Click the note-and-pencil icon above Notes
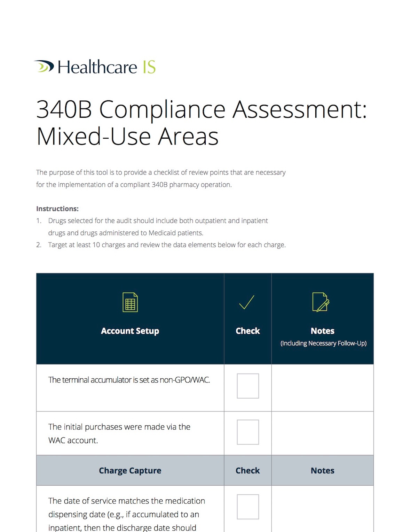The width and height of the screenshot is (410, 532). (x=321, y=302)
